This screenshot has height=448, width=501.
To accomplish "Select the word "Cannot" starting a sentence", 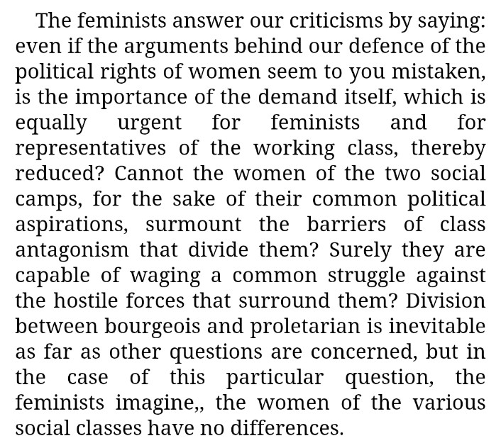I will tap(149, 174).
